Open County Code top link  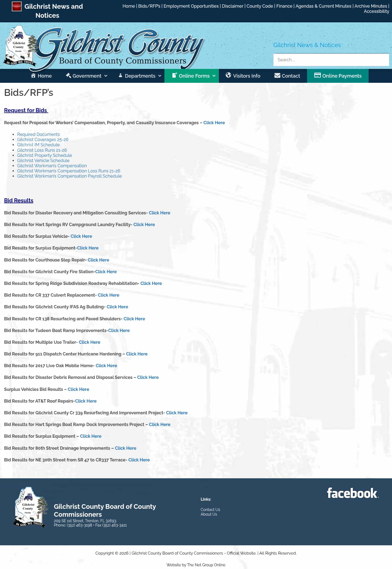click(260, 6)
